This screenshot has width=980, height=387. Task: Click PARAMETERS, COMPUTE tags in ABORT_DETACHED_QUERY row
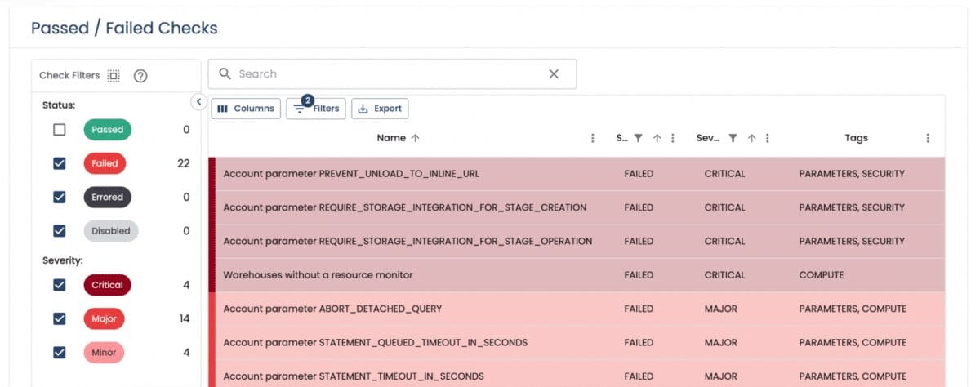(x=853, y=309)
